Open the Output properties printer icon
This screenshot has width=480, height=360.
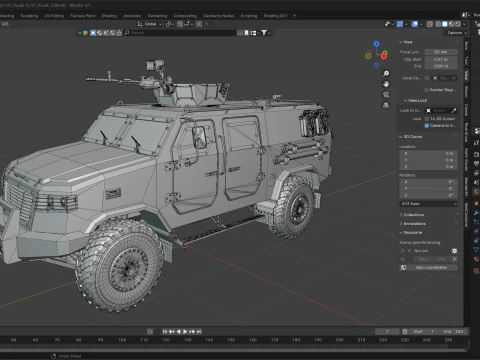476,163
